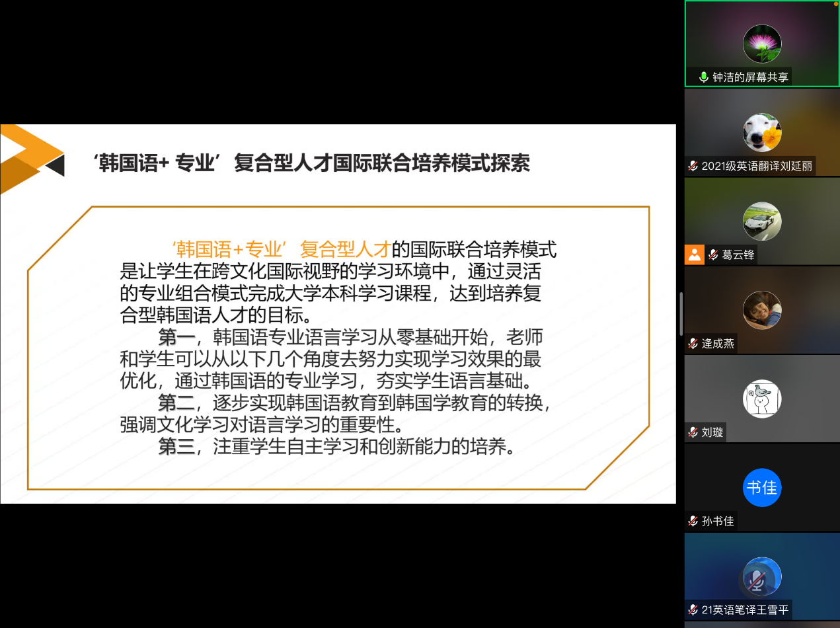
Task: Click the name label 钟洁的屏幕共享
Action: 750,77
